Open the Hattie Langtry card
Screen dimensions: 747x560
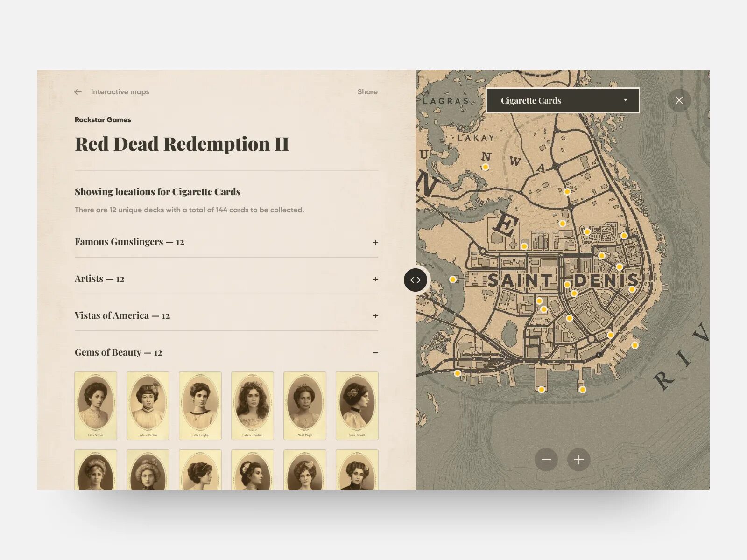(200, 406)
